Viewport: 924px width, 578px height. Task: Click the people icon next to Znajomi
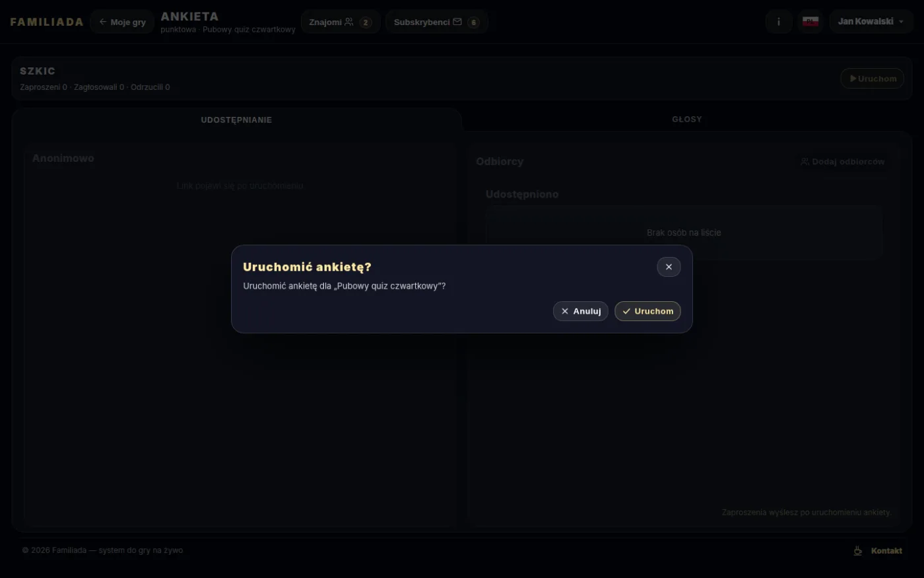[x=349, y=22]
